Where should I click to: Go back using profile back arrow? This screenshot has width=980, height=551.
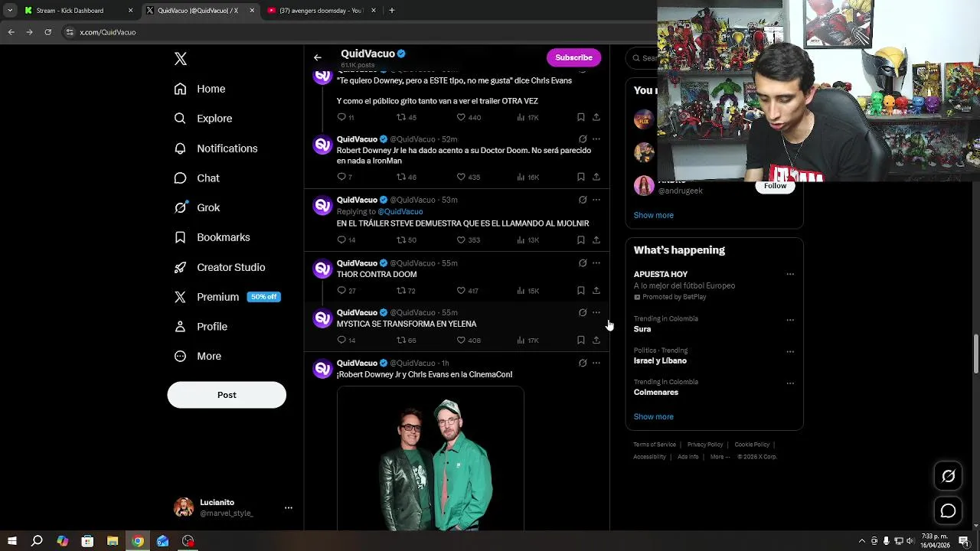tap(318, 57)
